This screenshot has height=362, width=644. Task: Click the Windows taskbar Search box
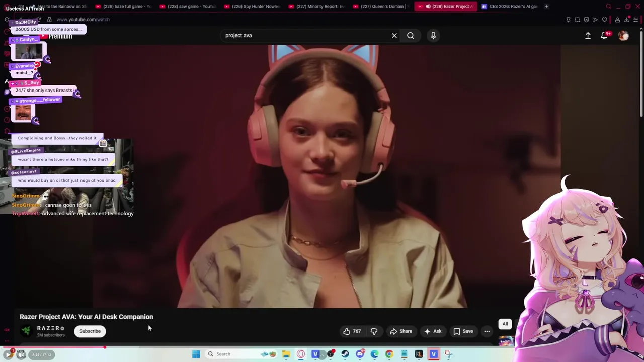[x=242, y=354]
